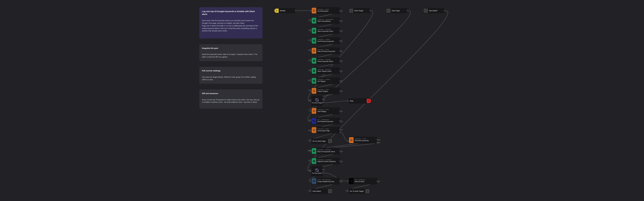Viewport: 644px width, 201px height.
Task: Select the Index Previous Keywords function icon
Action: [314, 51]
